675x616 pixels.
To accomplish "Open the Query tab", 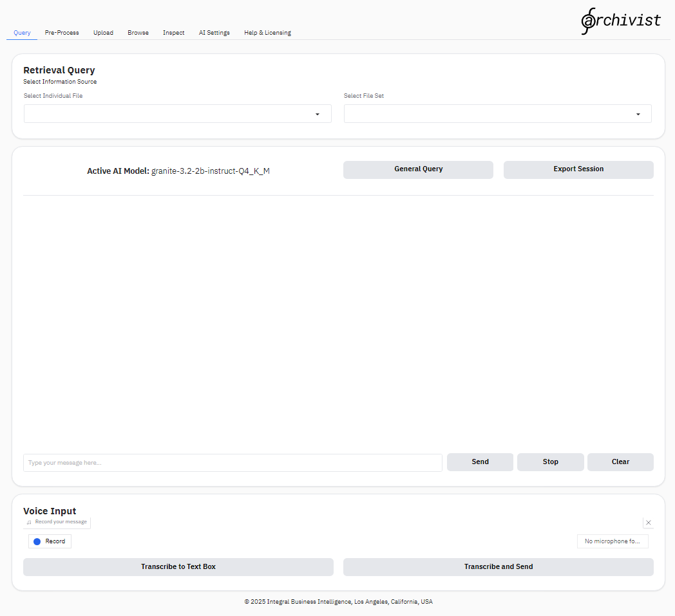I will coord(22,33).
